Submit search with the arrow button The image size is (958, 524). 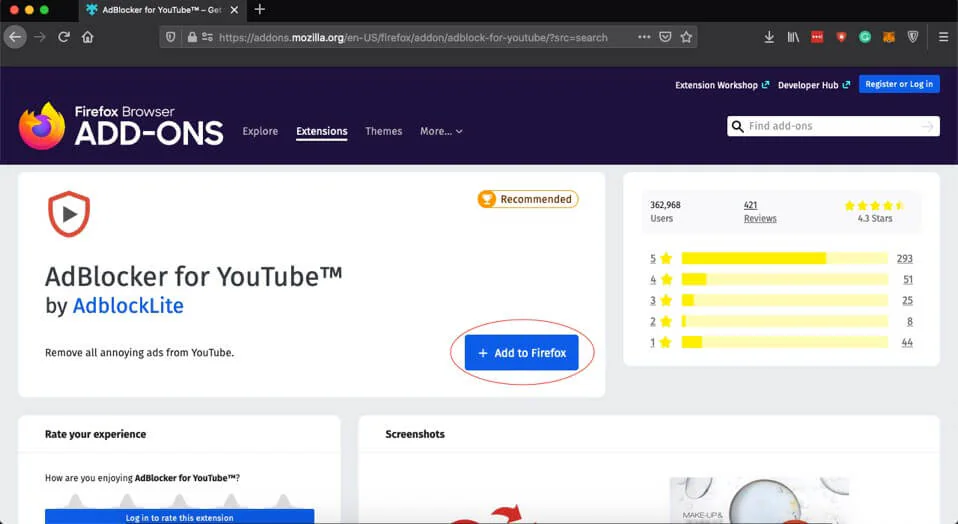coord(927,126)
